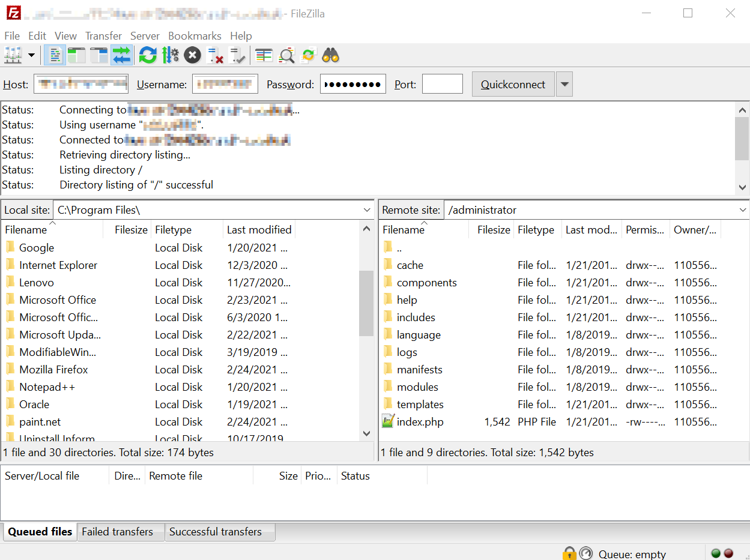Expand the Remote site path dropdown
The width and height of the screenshot is (750, 560).
743,210
